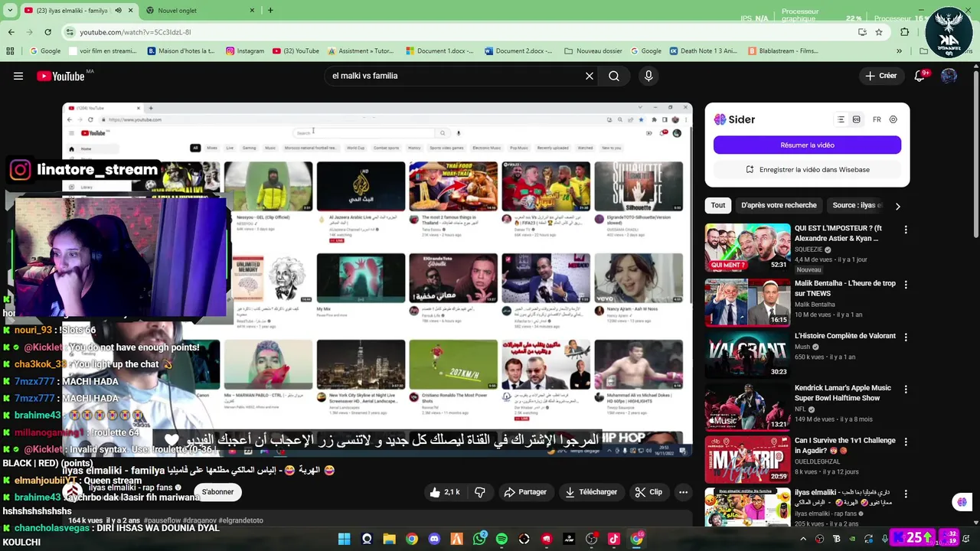Click Résumer la vidéo button
980x551 pixels.
(x=807, y=145)
